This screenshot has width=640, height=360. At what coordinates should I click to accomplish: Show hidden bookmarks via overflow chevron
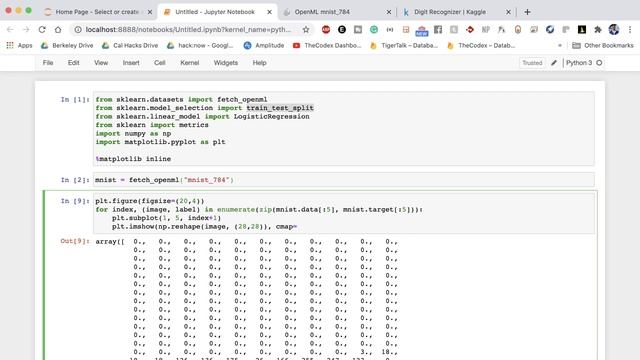560,45
